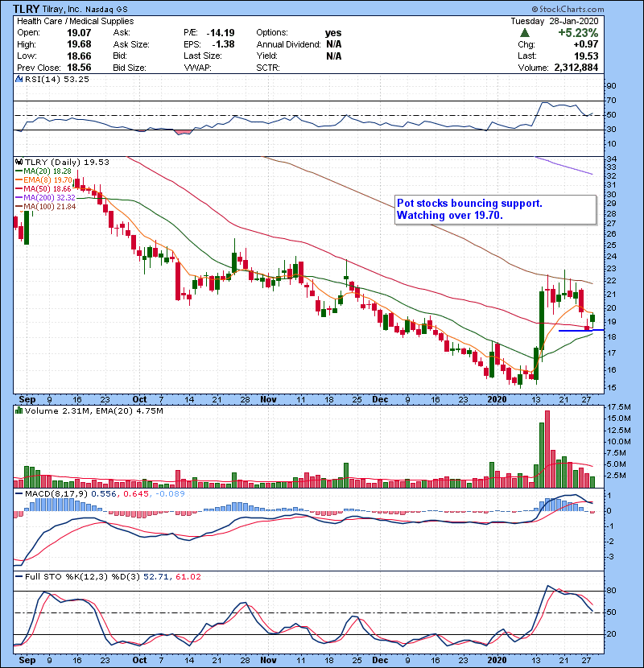Click the "Annual Dividend:" label

[x=288, y=44]
